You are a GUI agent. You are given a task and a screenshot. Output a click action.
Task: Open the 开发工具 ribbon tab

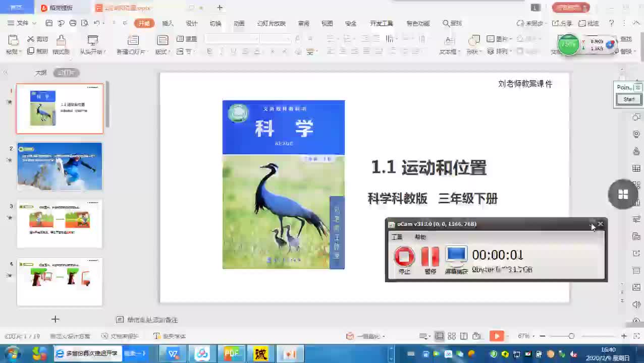coord(382,23)
